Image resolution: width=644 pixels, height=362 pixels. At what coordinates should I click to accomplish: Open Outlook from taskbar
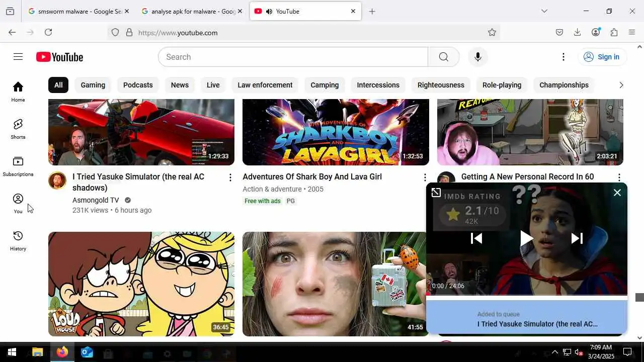(x=87, y=352)
